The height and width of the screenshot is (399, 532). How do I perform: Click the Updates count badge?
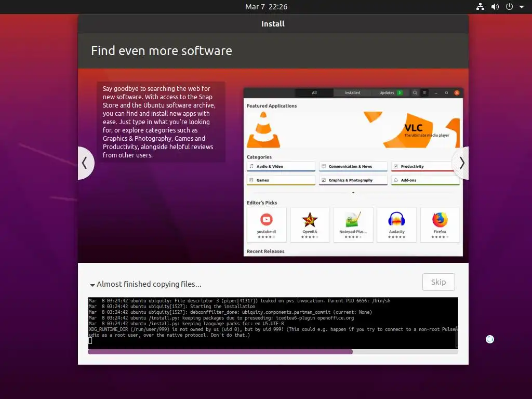[400, 92]
